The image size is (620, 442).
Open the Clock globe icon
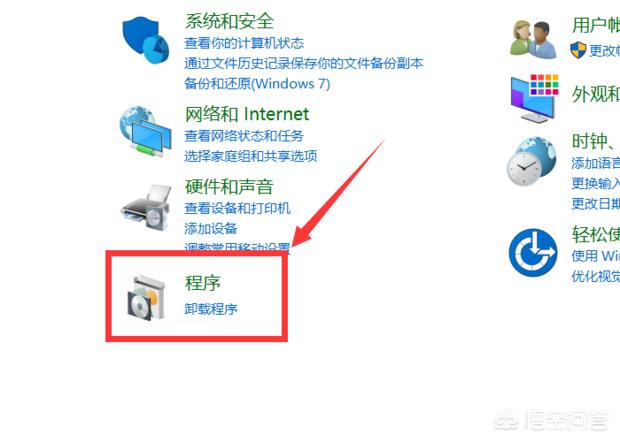click(x=531, y=161)
